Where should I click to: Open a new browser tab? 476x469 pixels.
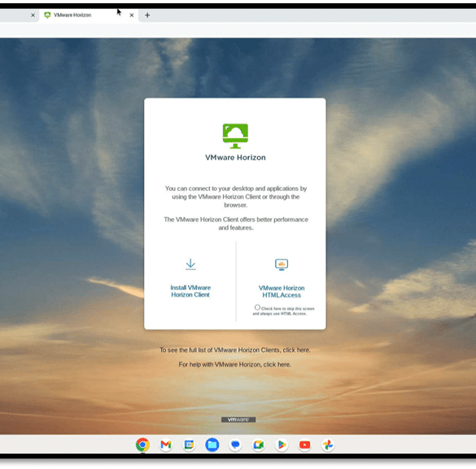pyautogui.click(x=147, y=15)
